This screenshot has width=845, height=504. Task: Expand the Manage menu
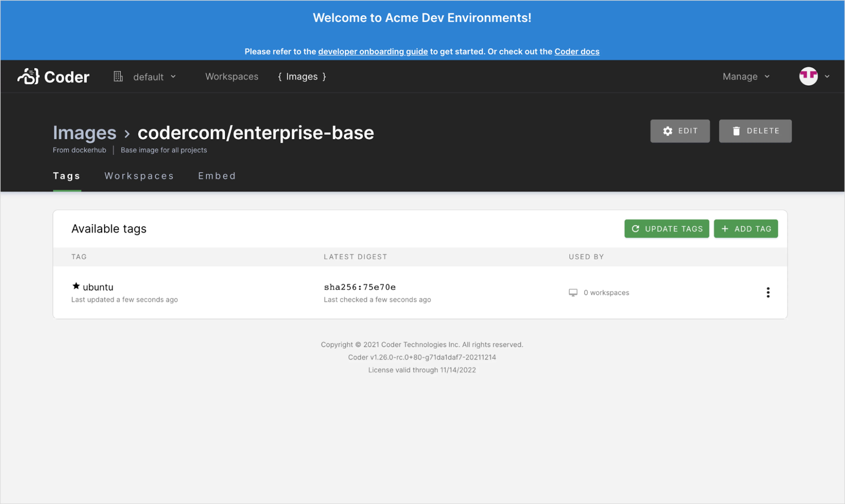coord(746,76)
